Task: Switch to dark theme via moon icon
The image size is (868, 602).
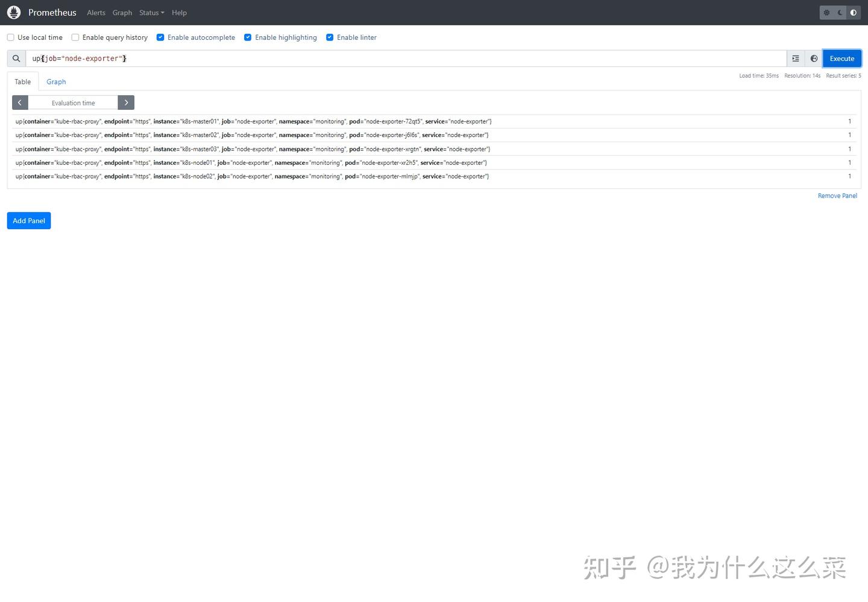Action: [840, 12]
